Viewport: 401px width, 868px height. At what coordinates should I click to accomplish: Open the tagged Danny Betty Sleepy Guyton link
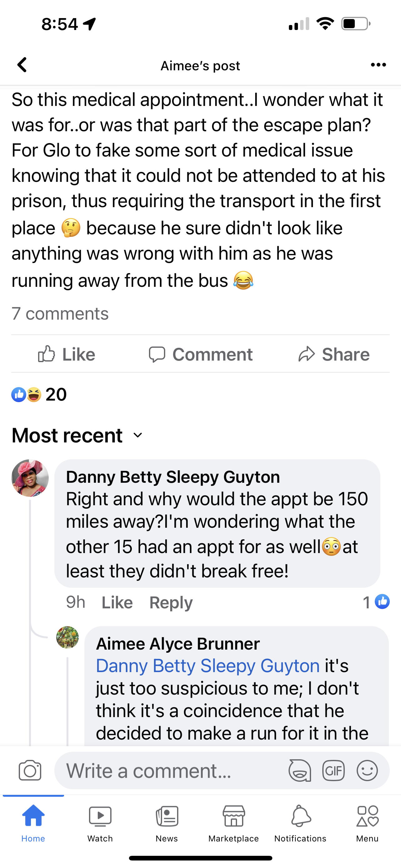point(208,666)
